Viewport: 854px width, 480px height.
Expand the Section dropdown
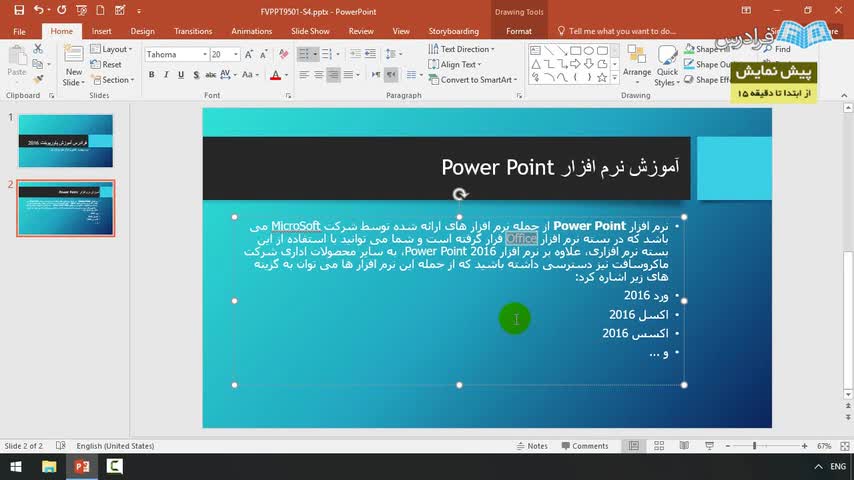click(113, 80)
